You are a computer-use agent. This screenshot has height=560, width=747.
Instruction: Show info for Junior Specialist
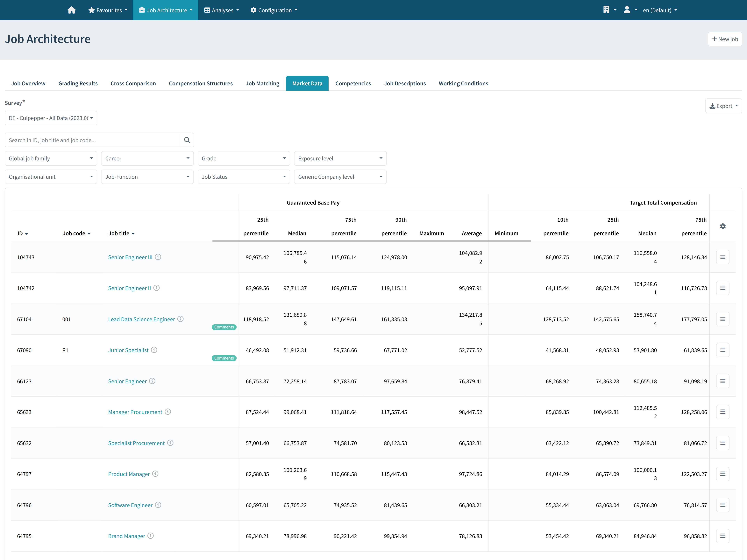pyautogui.click(x=154, y=350)
